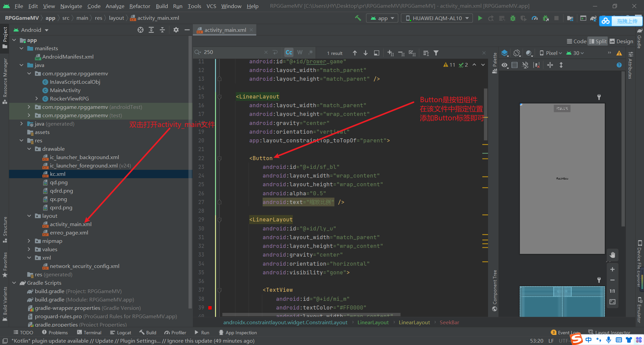Click the Make Project hammer icon
The height and width of the screenshot is (345, 644).
[x=358, y=18]
